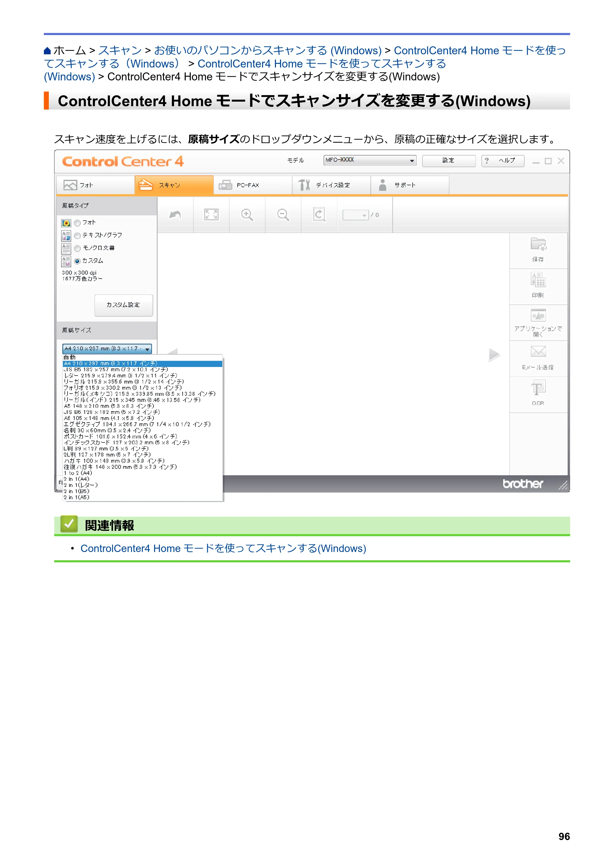Open the page number dropdown in toolbar
Viewport: 614px width, 868px height.
tap(355, 215)
